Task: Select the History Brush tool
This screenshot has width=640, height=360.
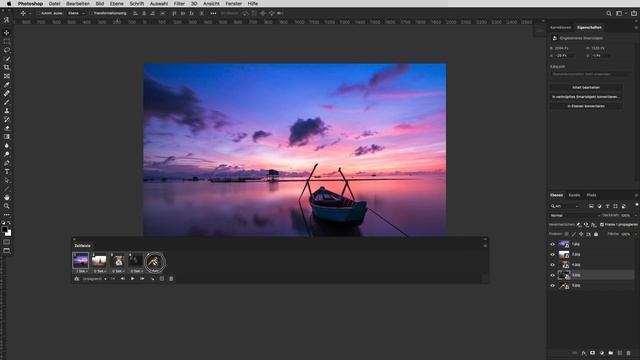Action: [7, 120]
